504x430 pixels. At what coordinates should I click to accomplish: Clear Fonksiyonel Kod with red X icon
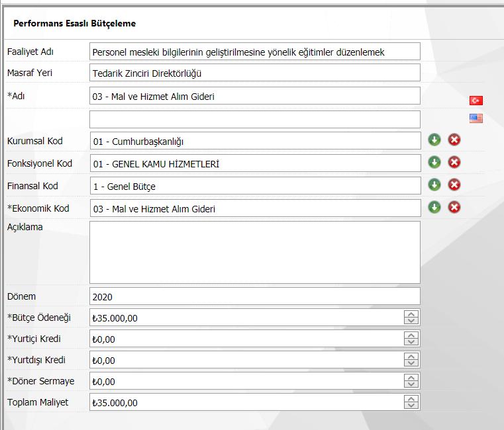(x=454, y=162)
